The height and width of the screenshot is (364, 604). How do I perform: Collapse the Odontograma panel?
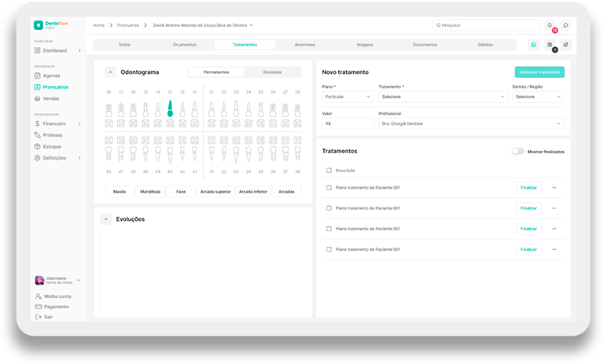click(x=110, y=72)
